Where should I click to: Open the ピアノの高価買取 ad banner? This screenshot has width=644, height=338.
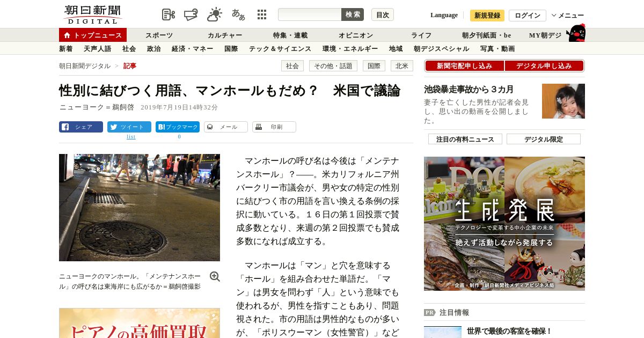(140, 323)
